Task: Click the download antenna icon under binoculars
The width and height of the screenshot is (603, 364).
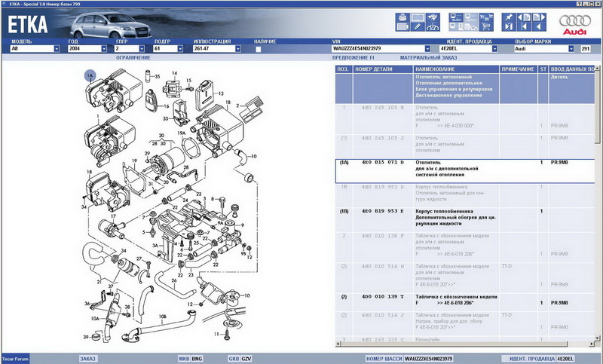Action: click(x=433, y=26)
